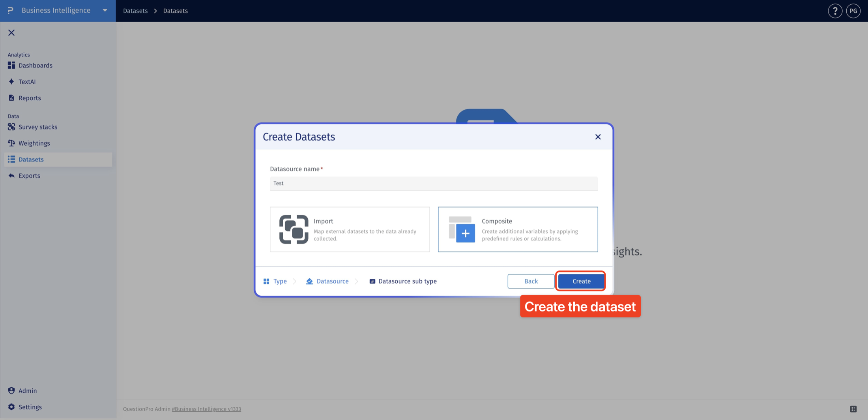868x420 pixels.
Task: Open the PG user profile avatar
Action: tap(853, 11)
